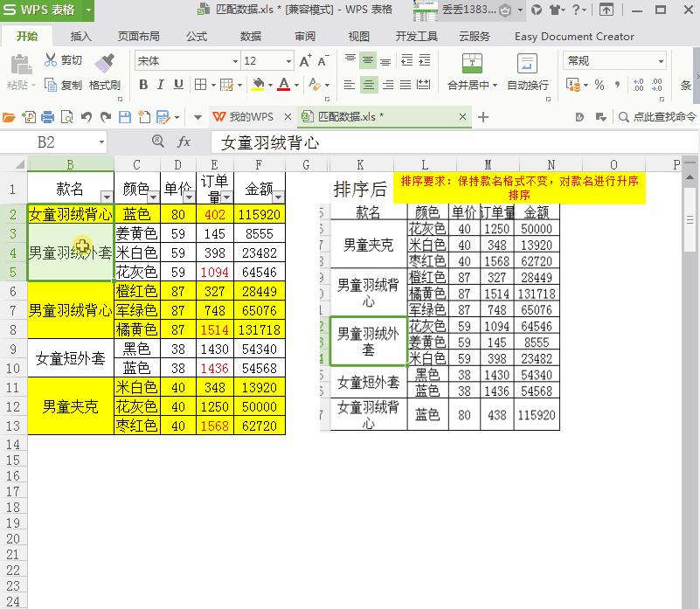Open the fill color bucket icon
The image size is (700, 609).
(x=258, y=85)
